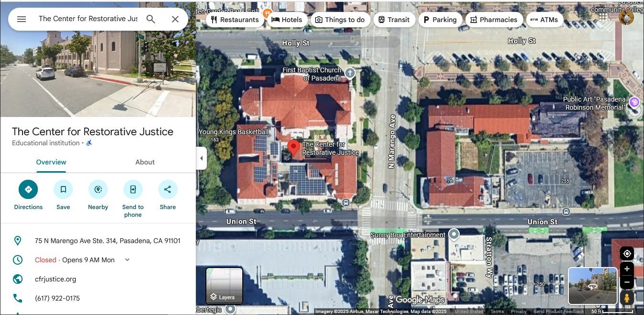The height and width of the screenshot is (315, 644).
Task: Switch to the About tab
Action: click(x=145, y=162)
